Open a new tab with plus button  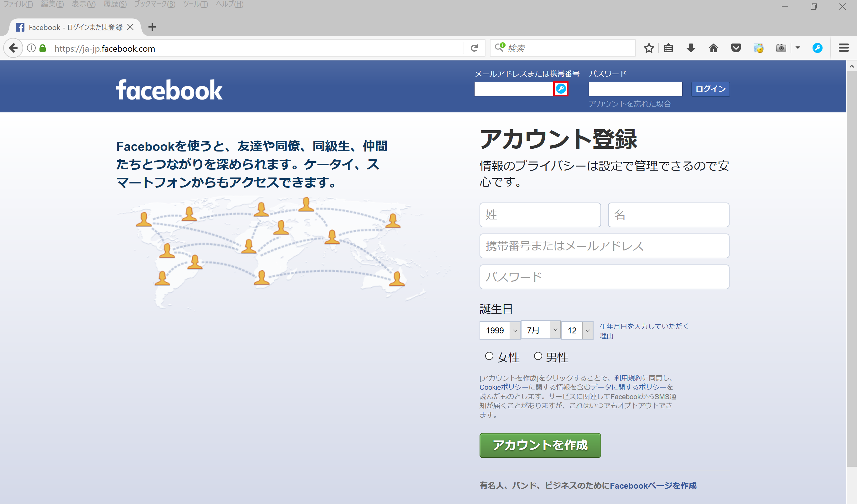pyautogui.click(x=152, y=27)
